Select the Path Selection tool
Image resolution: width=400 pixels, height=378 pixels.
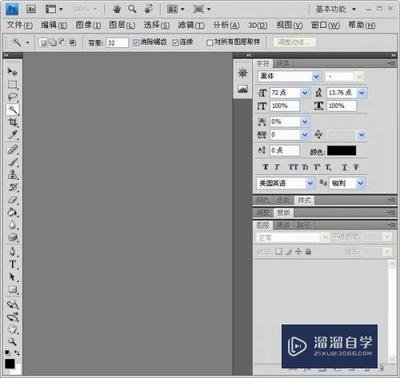(x=12, y=277)
